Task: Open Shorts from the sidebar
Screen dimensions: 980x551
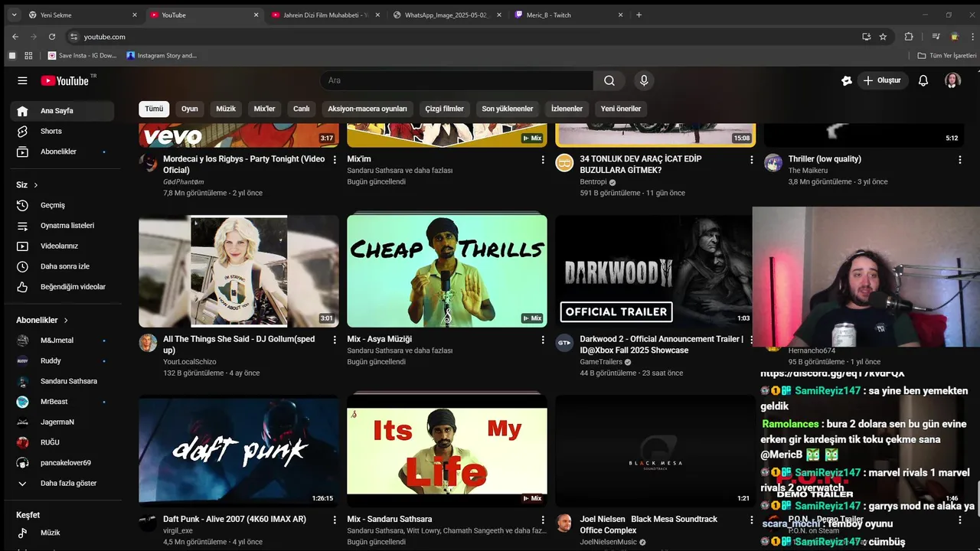Action: [62, 132]
